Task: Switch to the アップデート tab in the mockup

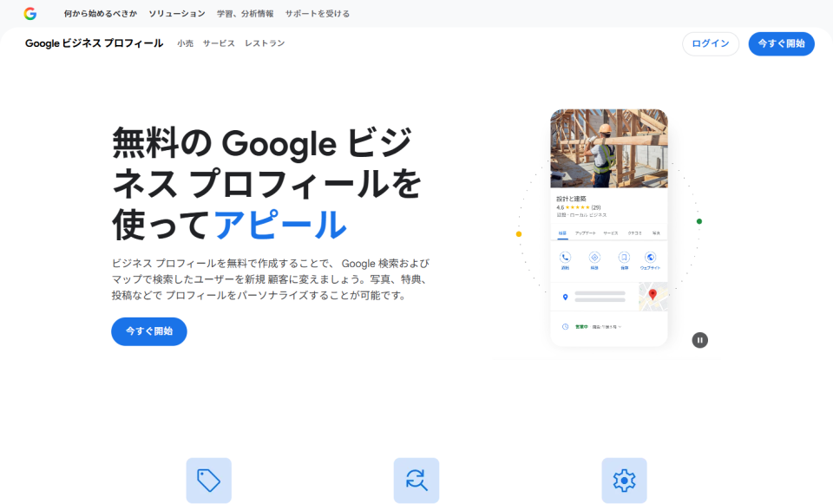Action: tap(585, 233)
